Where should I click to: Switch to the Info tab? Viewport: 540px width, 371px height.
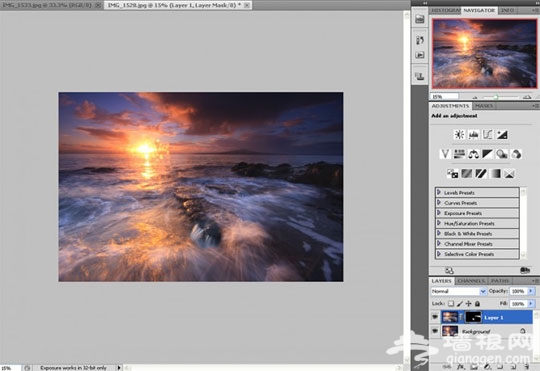pyautogui.click(x=507, y=10)
